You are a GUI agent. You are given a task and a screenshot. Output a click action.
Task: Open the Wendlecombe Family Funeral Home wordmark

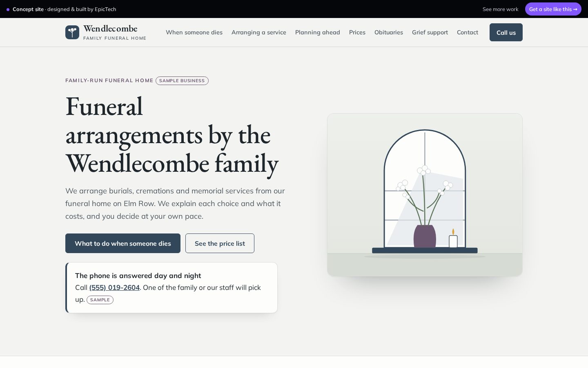point(115,32)
